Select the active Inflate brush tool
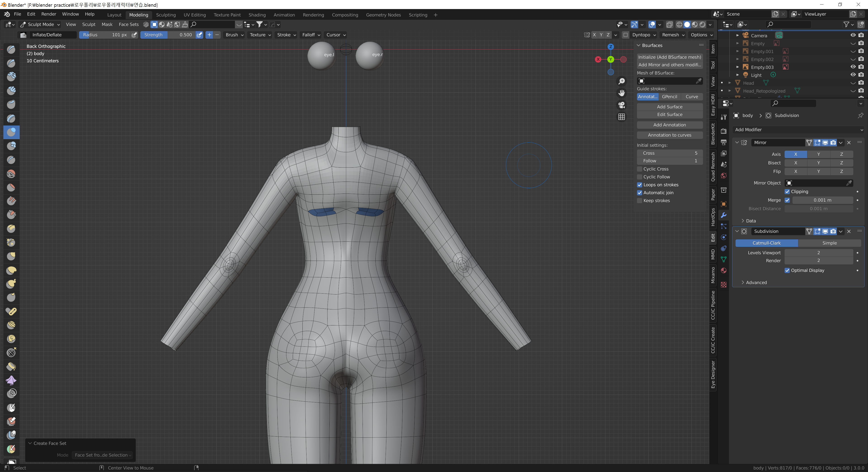868x472 pixels. click(11, 132)
